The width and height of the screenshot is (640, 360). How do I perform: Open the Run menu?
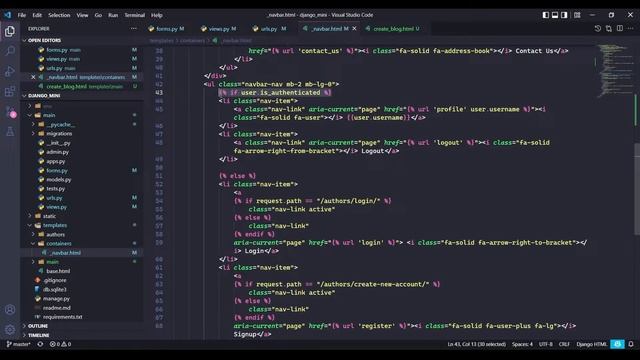point(113,15)
